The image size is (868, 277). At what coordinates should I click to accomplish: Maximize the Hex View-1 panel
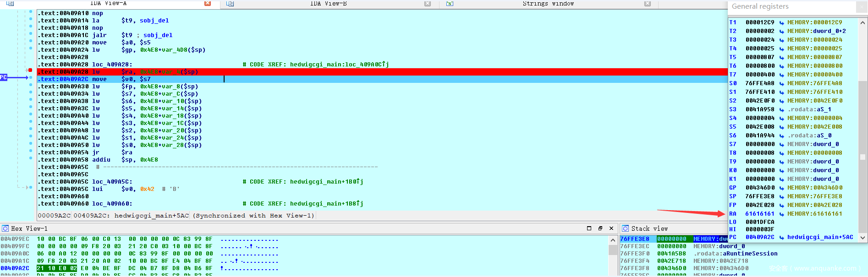589,228
